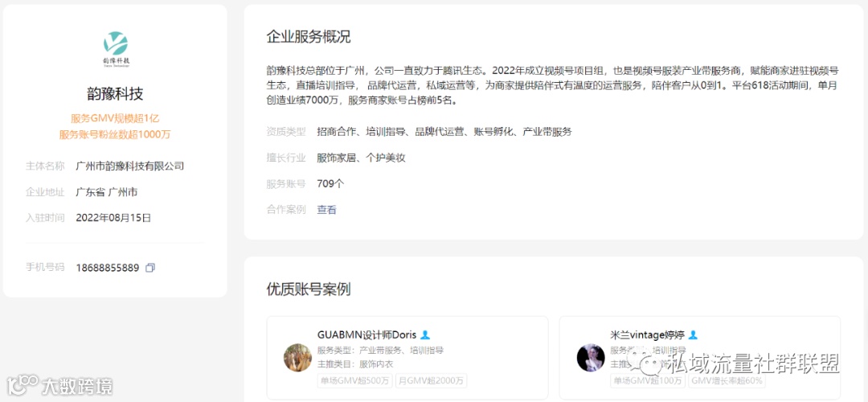Click the 2022年08月15日 join date
This screenshot has width=868, height=402.
coord(113,218)
